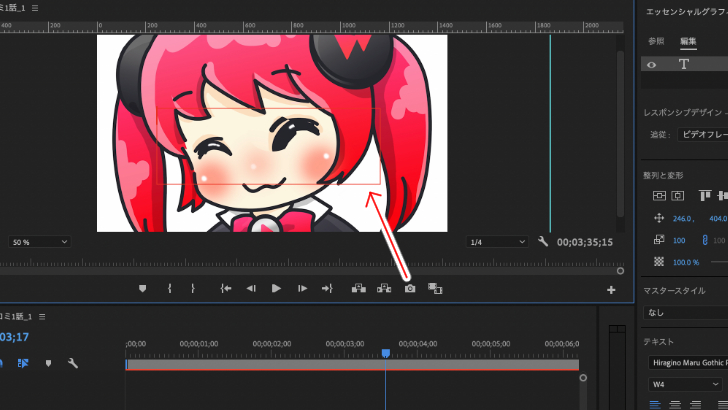The height and width of the screenshot is (410, 728).
Task: Select the text layer T icon
Action: coord(683,64)
